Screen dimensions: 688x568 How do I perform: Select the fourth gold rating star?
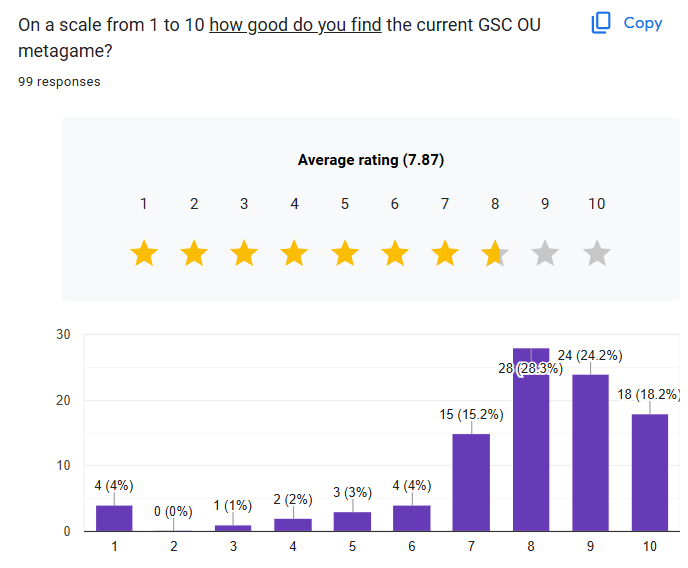click(x=294, y=253)
